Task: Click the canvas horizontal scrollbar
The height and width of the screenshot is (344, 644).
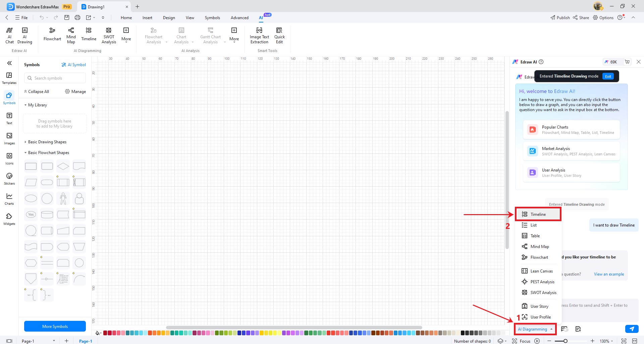Action: 294,328
